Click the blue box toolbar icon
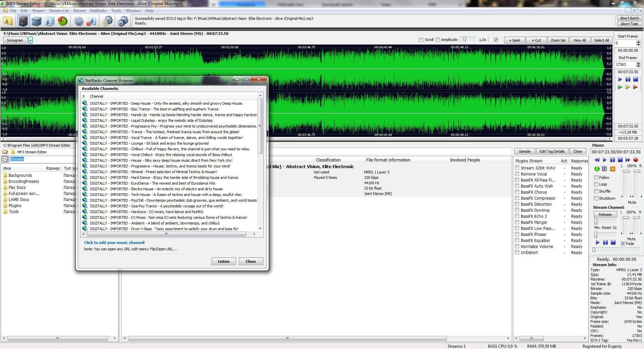This screenshot has width=644, height=349. 37,21
